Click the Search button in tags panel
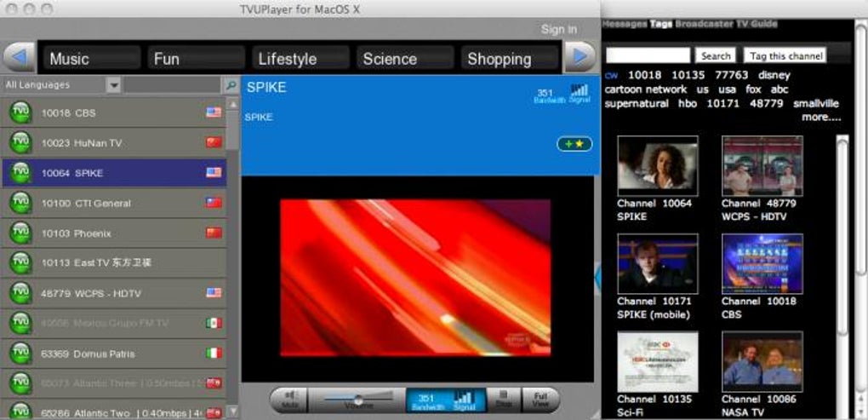868x420 pixels. [x=716, y=55]
